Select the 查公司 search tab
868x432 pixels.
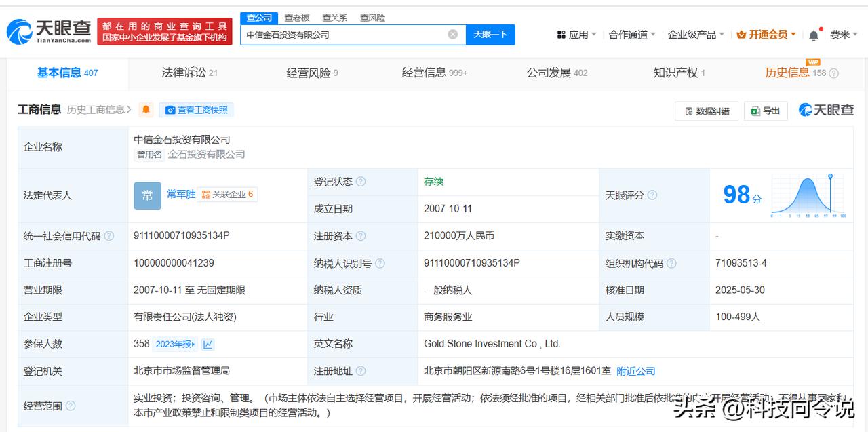coord(259,18)
